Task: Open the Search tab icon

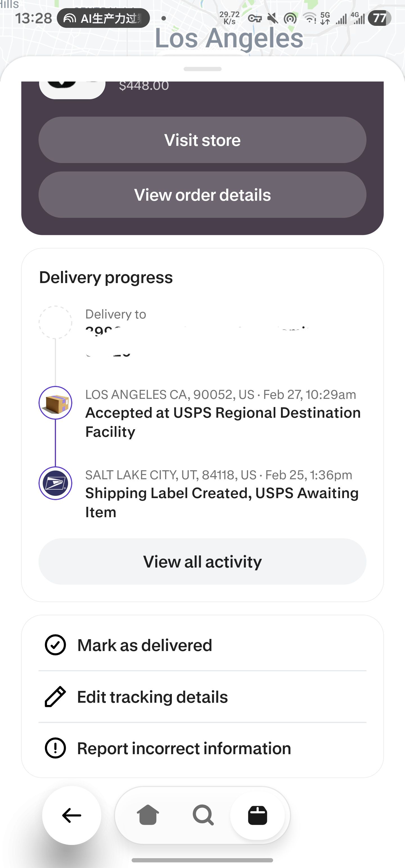Action: point(203,815)
